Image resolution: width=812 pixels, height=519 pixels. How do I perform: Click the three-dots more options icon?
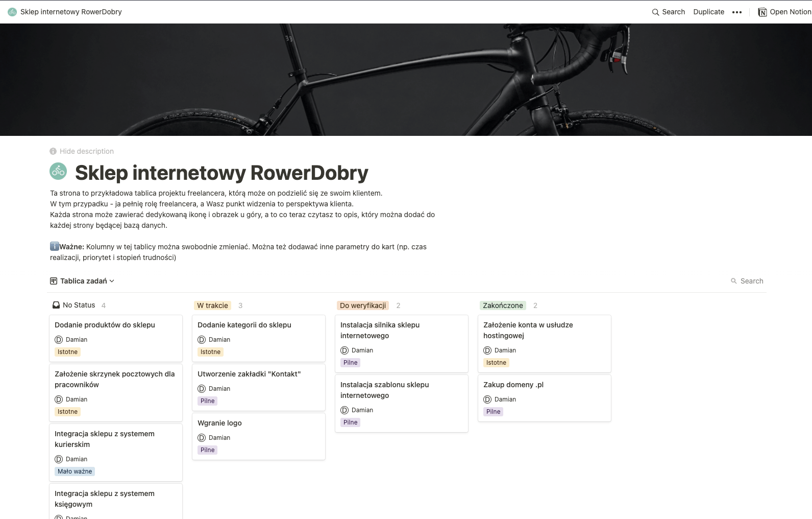736,12
